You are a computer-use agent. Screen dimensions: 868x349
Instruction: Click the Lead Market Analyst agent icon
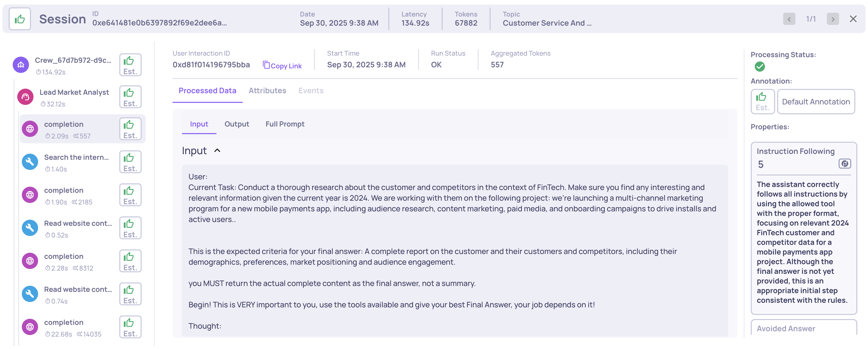coord(25,97)
